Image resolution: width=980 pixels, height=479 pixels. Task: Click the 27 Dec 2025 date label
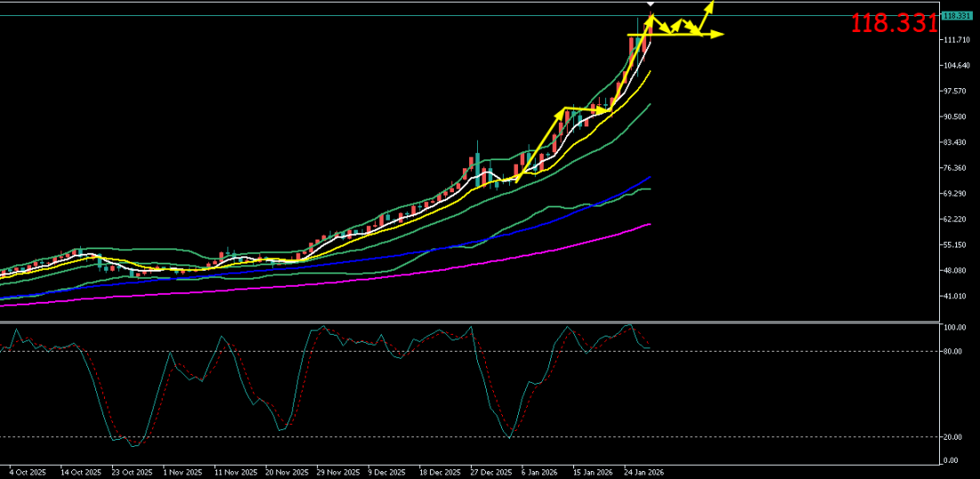(x=491, y=472)
